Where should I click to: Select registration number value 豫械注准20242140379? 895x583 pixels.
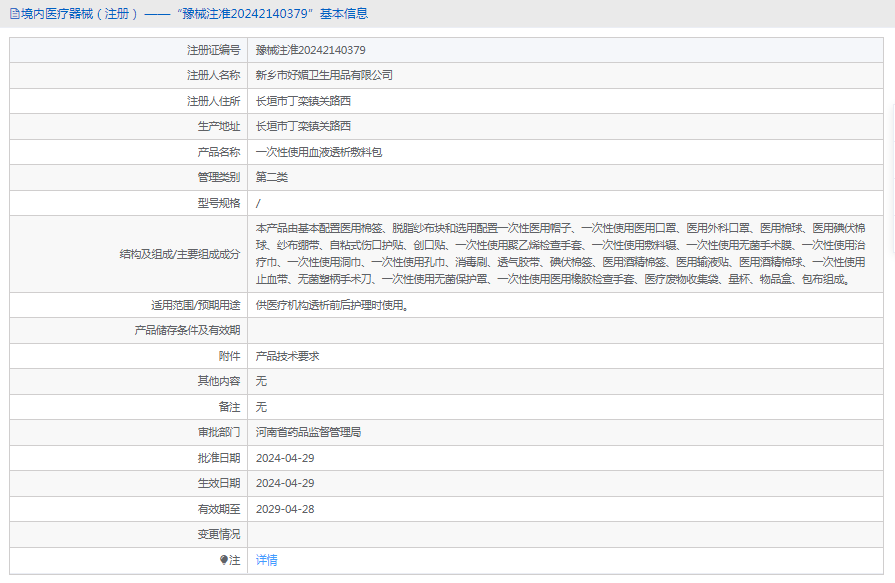(x=311, y=50)
